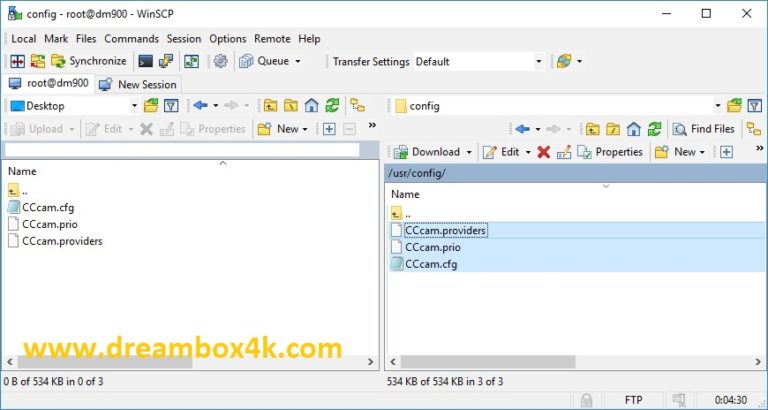Open the Help menu
768x410 pixels.
pos(309,39)
